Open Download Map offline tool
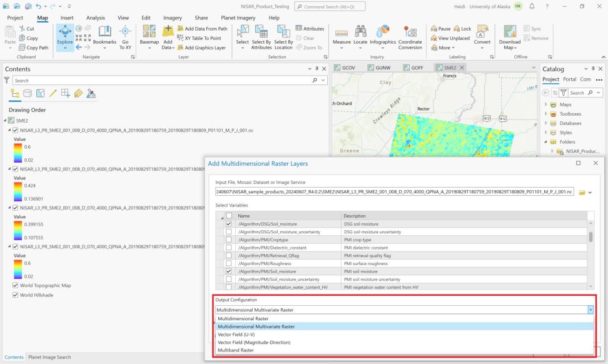This screenshot has width=608, height=364. (510, 38)
